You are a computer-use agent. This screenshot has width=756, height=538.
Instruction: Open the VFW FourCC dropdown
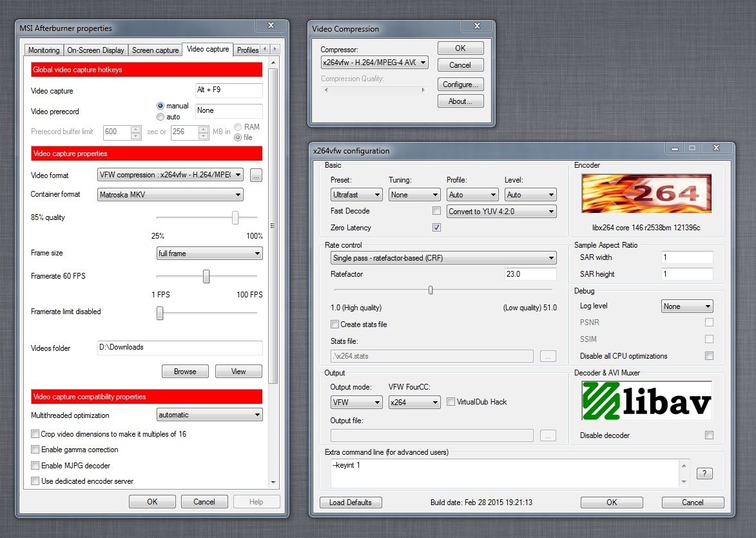[414, 402]
